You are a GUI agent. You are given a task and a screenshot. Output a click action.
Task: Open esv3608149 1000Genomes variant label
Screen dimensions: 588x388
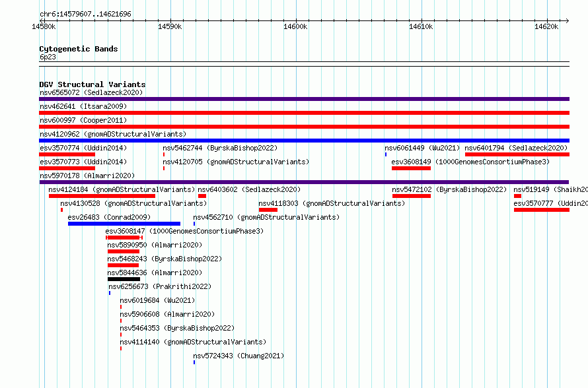pos(470,162)
